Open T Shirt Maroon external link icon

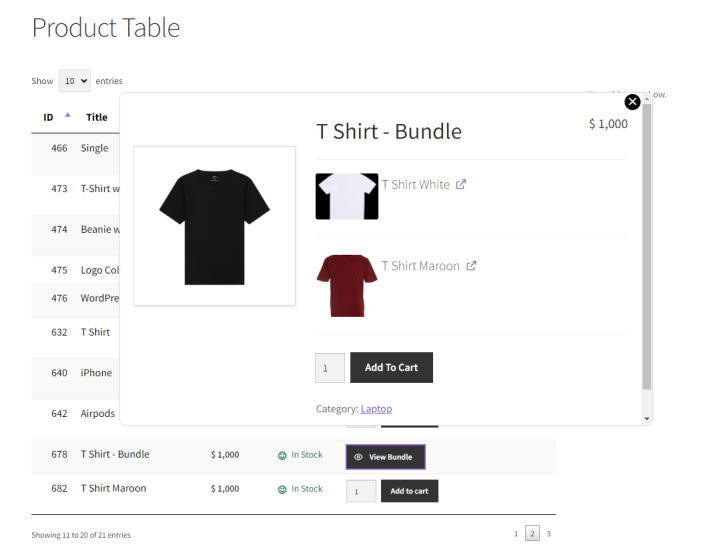tap(471, 266)
